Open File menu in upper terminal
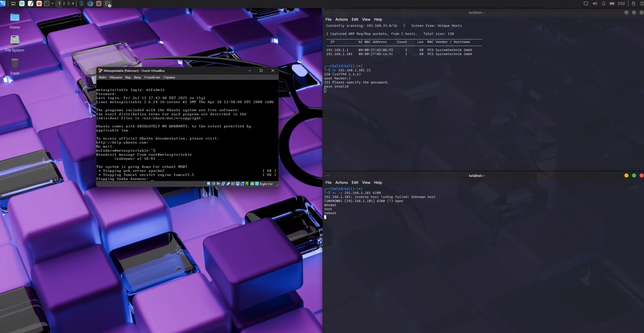Image resolution: width=644 pixels, height=333 pixels. point(329,19)
